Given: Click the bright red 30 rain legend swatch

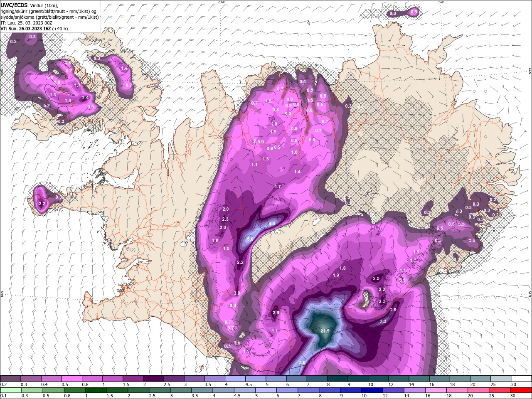Looking at the screenshot, I should [521, 390].
